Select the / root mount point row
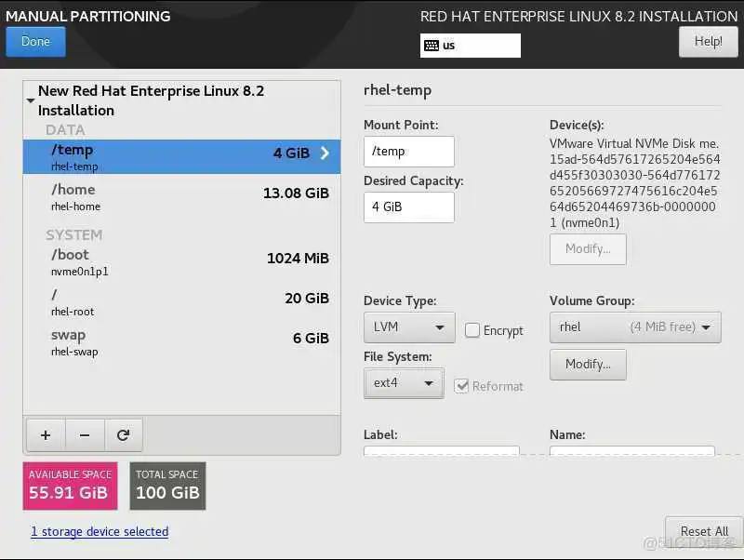The height and width of the screenshot is (560, 744). pyautogui.click(x=181, y=302)
